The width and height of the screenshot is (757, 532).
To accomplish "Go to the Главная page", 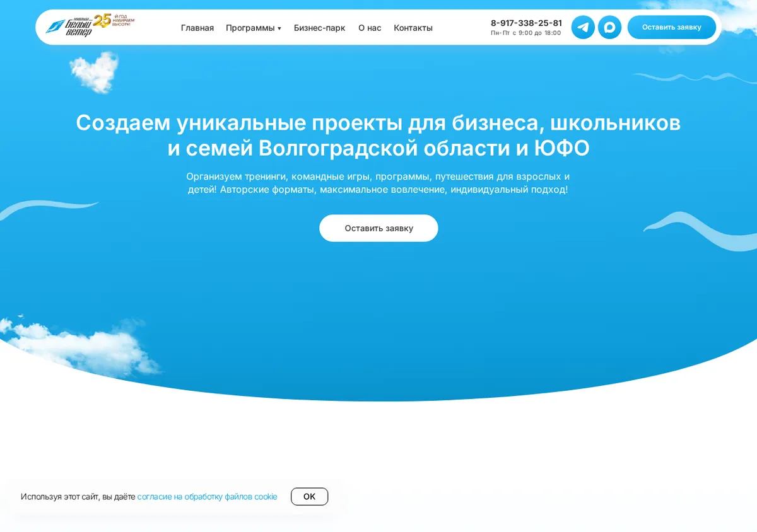I will coord(197,28).
